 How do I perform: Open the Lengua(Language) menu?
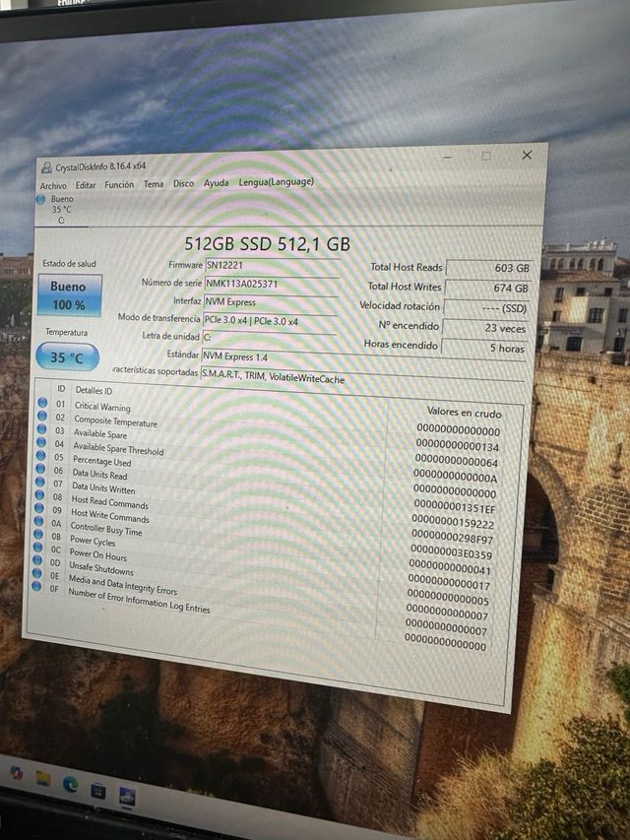click(276, 181)
